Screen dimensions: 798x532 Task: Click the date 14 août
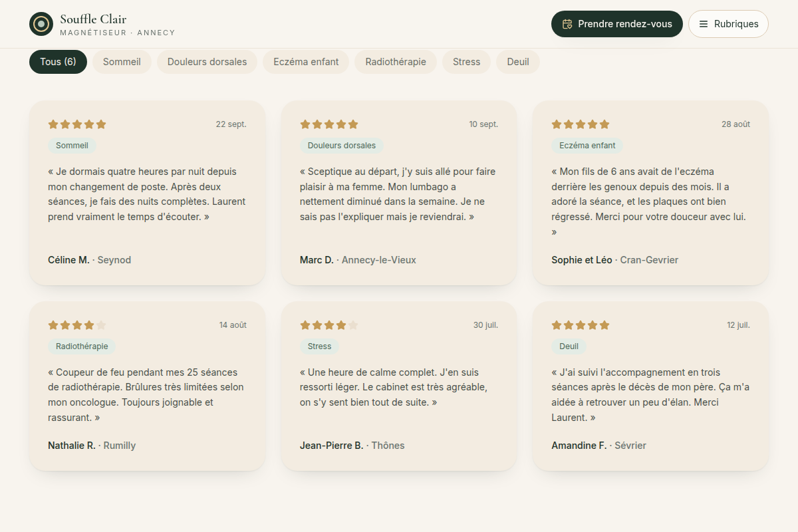[233, 325]
